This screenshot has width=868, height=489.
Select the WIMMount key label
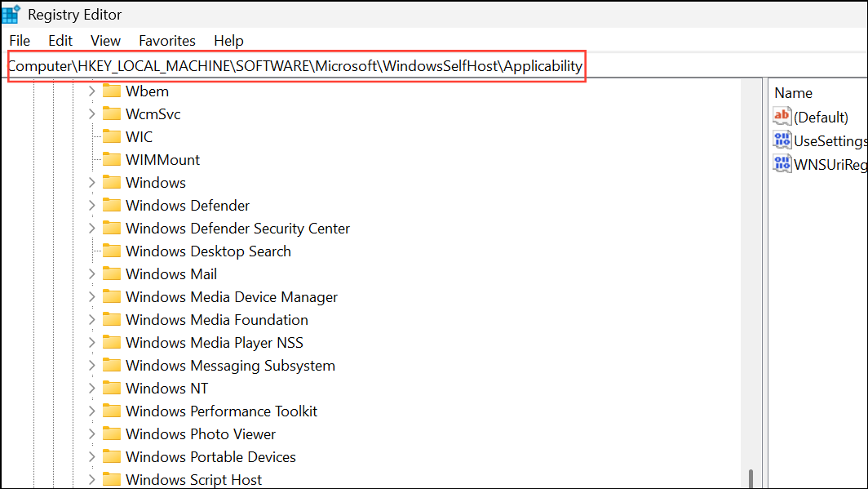click(x=163, y=159)
